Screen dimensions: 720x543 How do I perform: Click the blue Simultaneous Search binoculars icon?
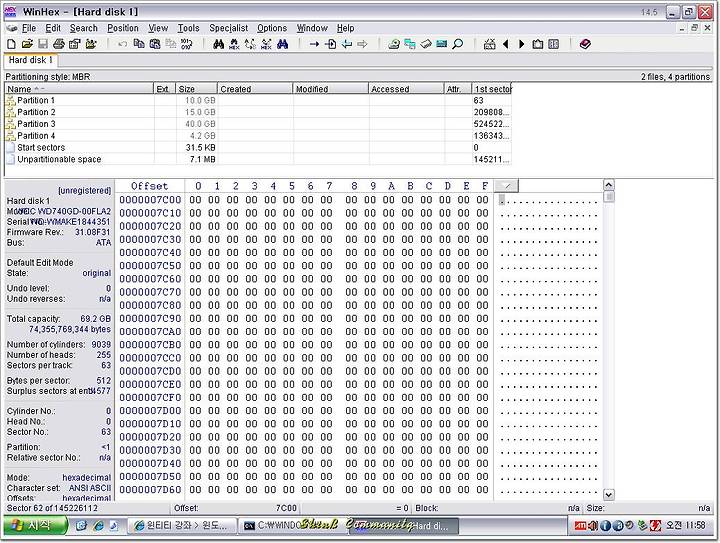[282, 44]
